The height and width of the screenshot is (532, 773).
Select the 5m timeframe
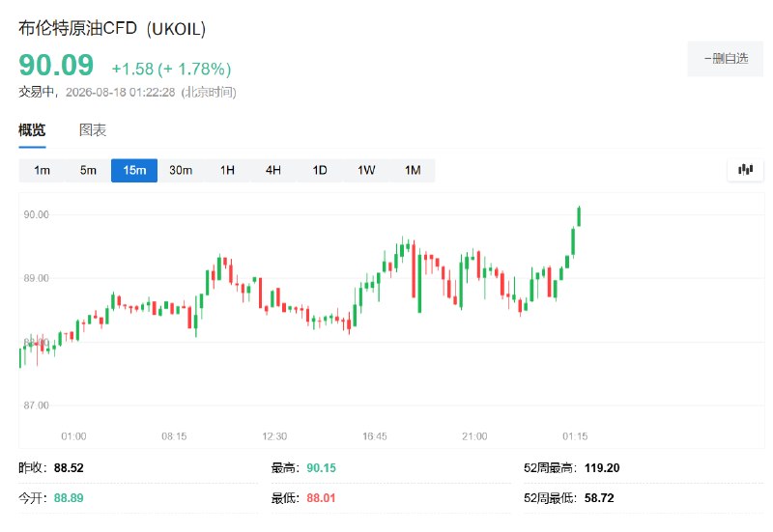pyautogui.click(x=88, y=171)
